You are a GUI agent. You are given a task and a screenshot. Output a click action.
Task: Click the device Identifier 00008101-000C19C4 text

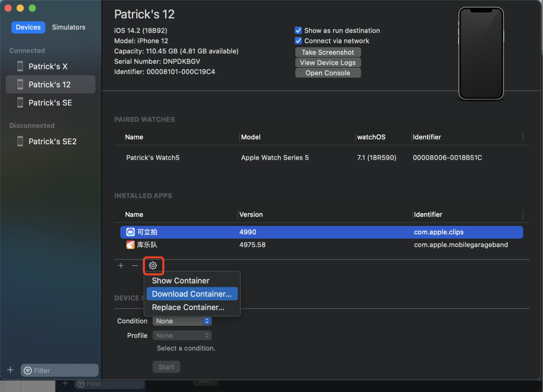point(165,72)
